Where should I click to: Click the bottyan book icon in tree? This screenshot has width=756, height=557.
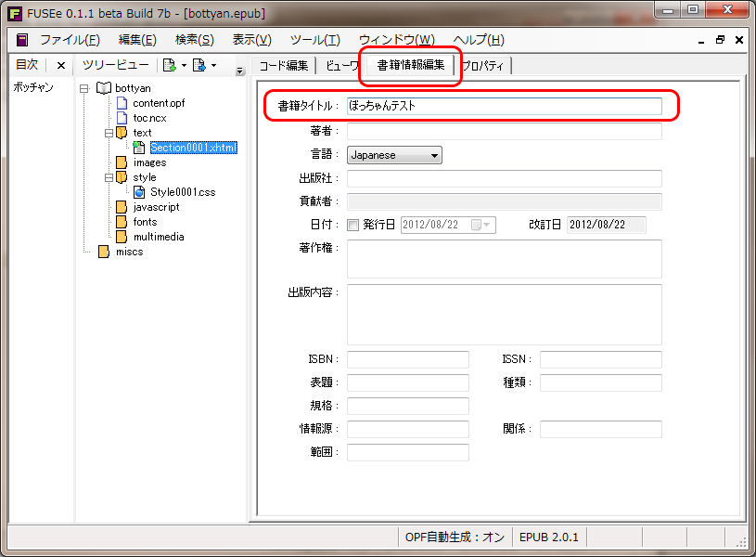click(103, 88)
